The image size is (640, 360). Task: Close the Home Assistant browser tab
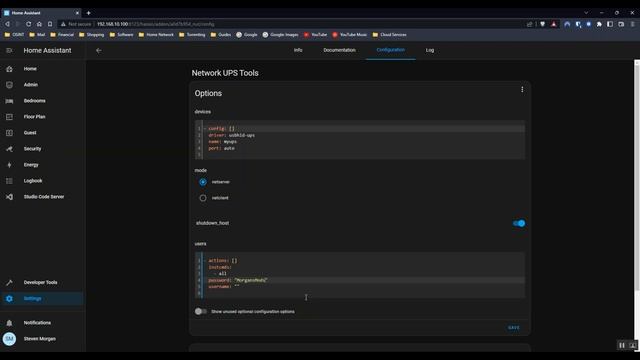tap(77, 13)
